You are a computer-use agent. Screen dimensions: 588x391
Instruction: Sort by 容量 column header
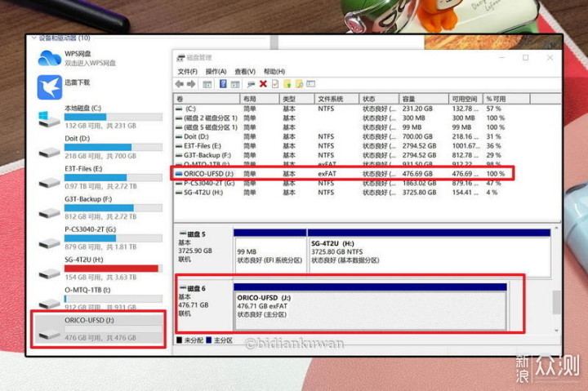pos(424,99)
